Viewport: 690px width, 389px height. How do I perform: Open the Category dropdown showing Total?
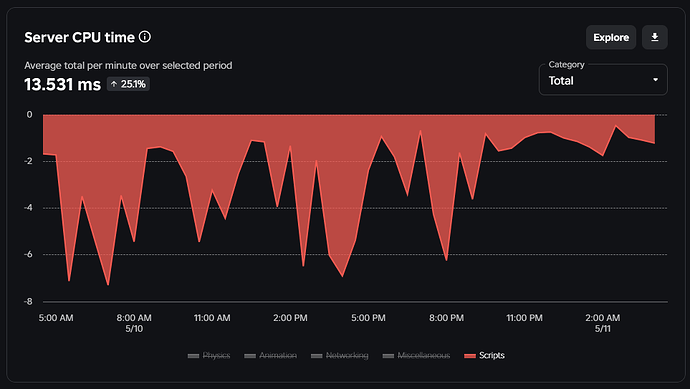pos(603,80)
